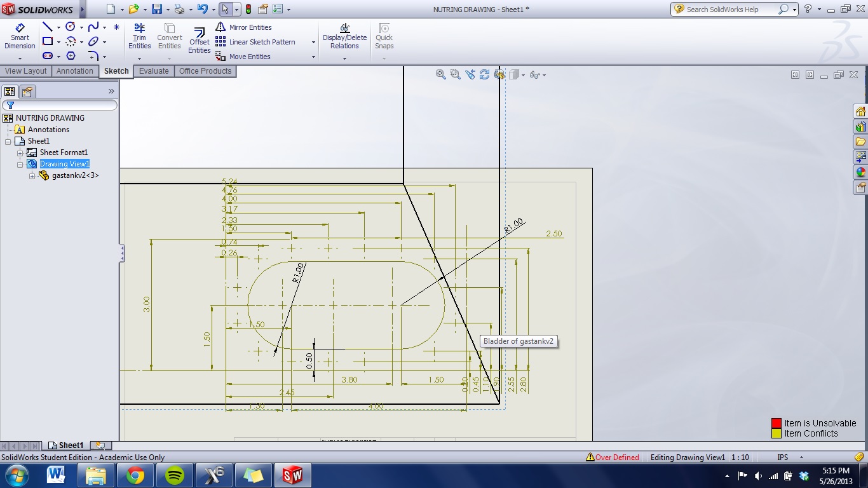The height and width of the screenshot is (488, 868).
Task: Click the Add Sheet button beside Sheet1
Action: 100,445
